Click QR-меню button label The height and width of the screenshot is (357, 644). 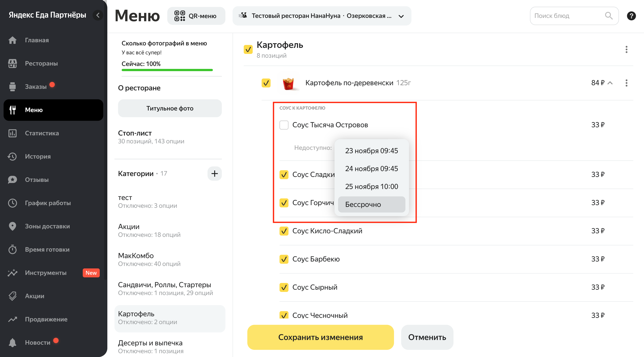(x=202, y=16)
